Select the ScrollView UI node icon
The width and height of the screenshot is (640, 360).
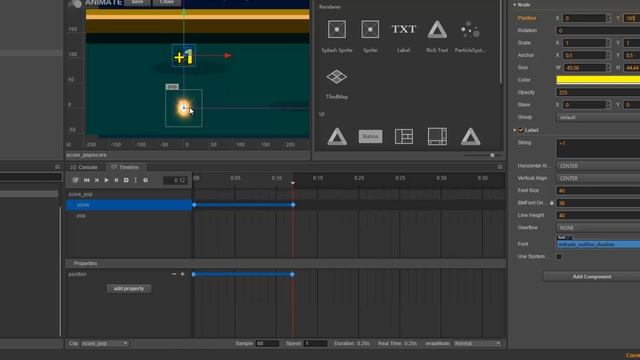pyautogui.click(x=437, y=136)
